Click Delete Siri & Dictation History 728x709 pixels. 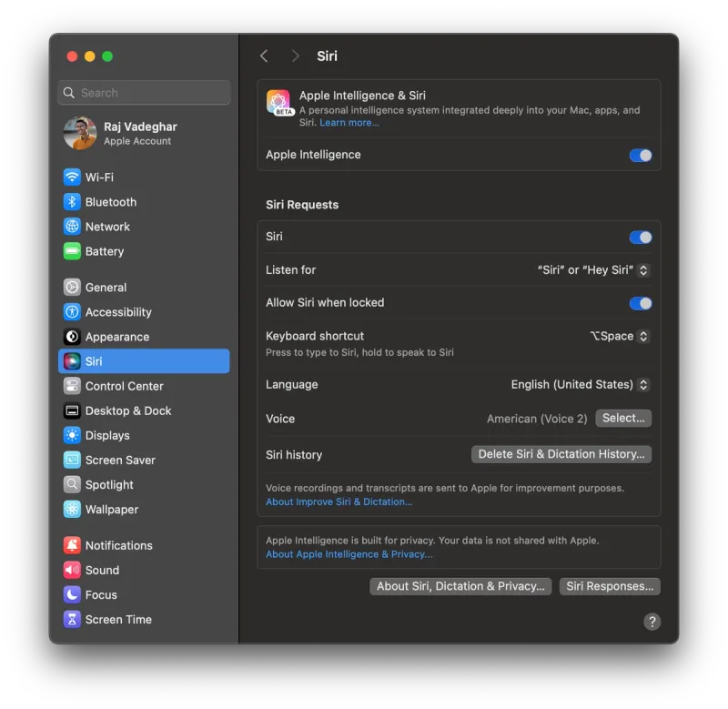pos(561,454)
